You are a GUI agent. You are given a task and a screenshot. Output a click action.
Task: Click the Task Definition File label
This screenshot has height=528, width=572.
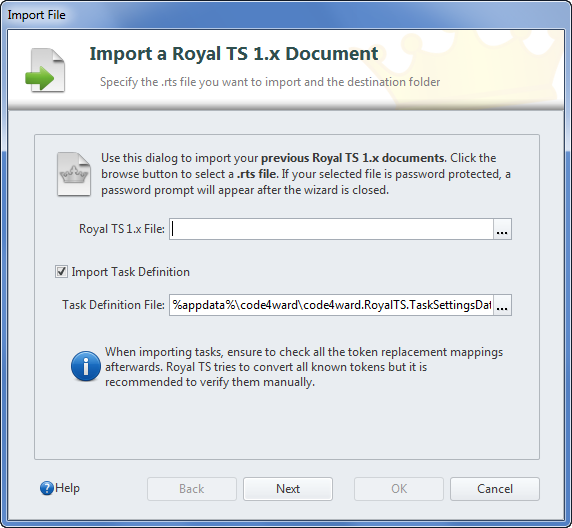113,305
